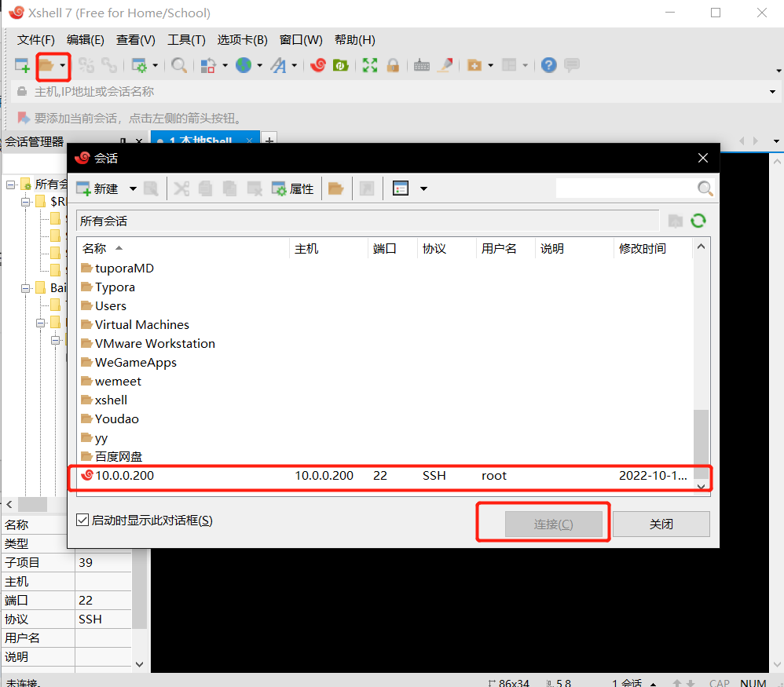The width and height of the screenshot is (784, 687).
Task: Toggle 'show this dialog at startup' checkbox
Action: click(x=82, y=520)
